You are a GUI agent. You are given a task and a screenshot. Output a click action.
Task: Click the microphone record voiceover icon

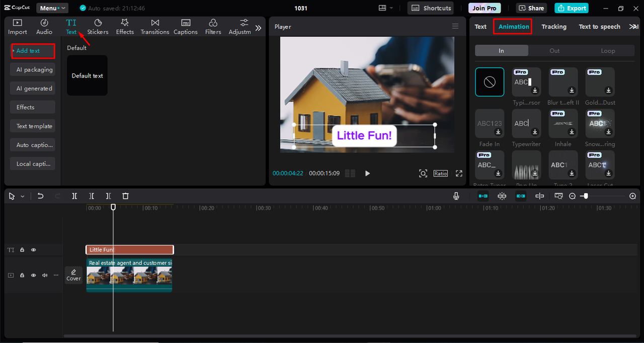point(456,196)
